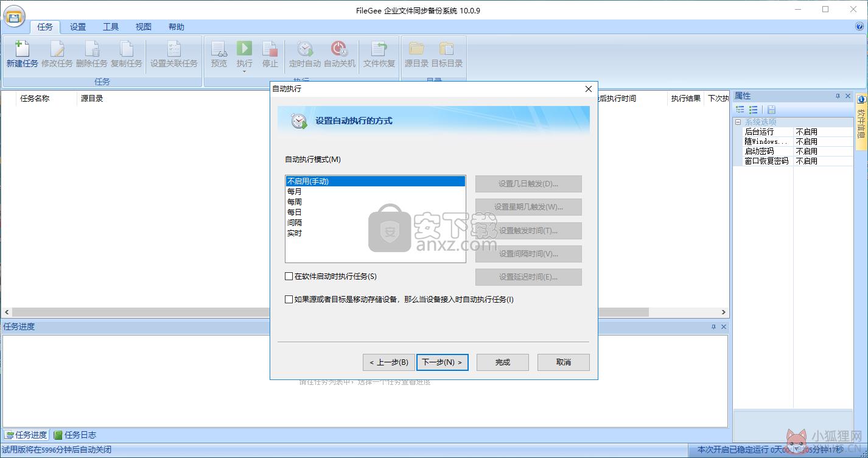
Task: Click 设置间隔时间(V) button
Action: [528, 254]
